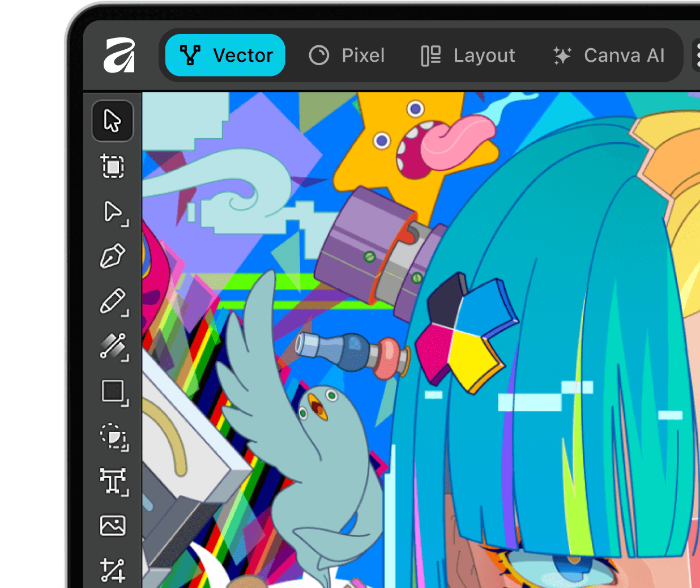Screen dimensions: 700x588
Task: Choose the Rectangle shape tool
Action: tap(113, 391)
